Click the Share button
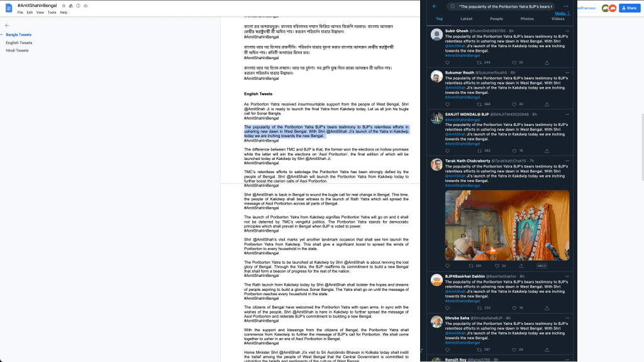 point(629,8)
